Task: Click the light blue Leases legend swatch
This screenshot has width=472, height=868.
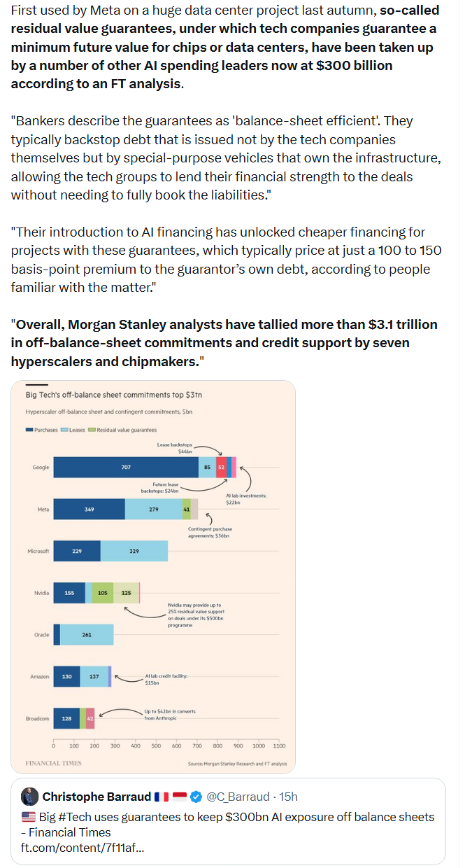Action: (64, 430)
